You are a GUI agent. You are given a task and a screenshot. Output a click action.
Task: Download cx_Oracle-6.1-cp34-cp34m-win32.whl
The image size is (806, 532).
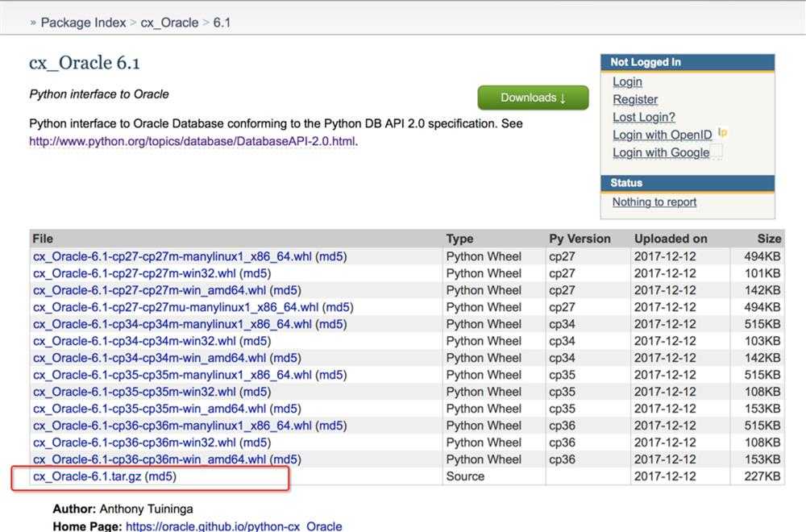pyautogui.click(x=134, y=341)
